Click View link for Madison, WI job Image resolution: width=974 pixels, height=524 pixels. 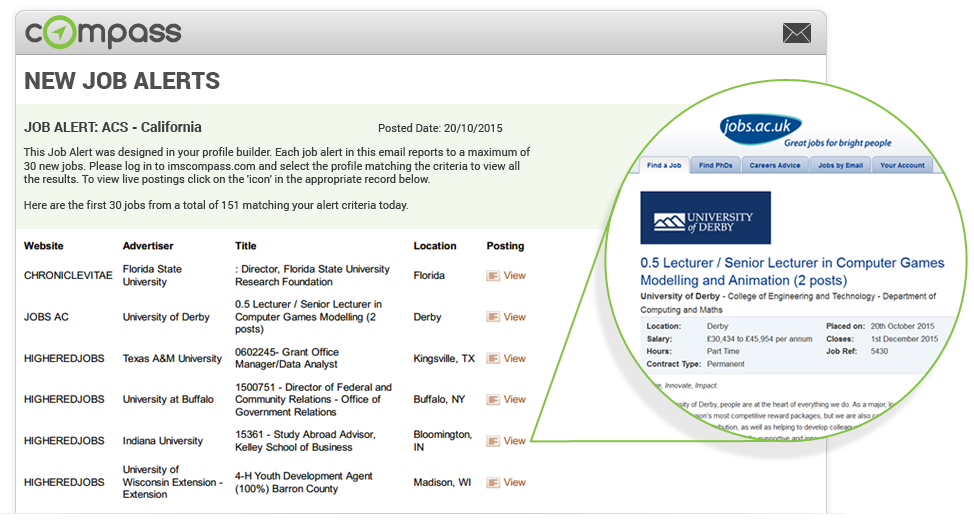[x=514, y=482]
